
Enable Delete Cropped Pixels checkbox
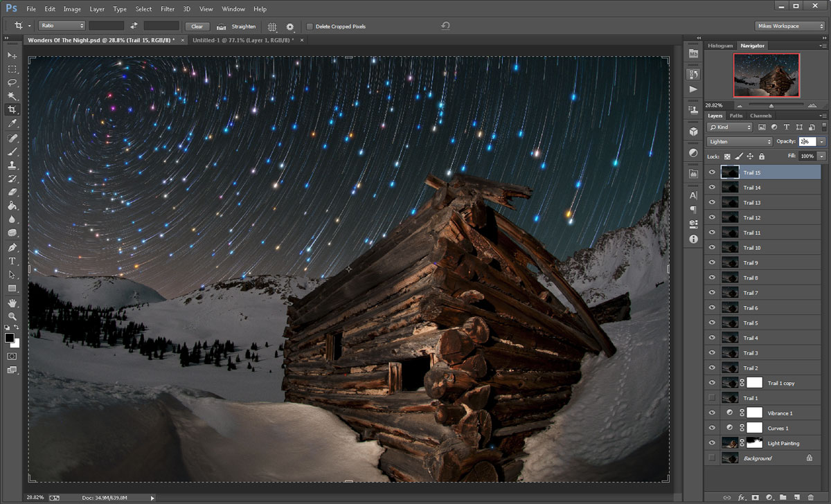[x=309, y=26]
